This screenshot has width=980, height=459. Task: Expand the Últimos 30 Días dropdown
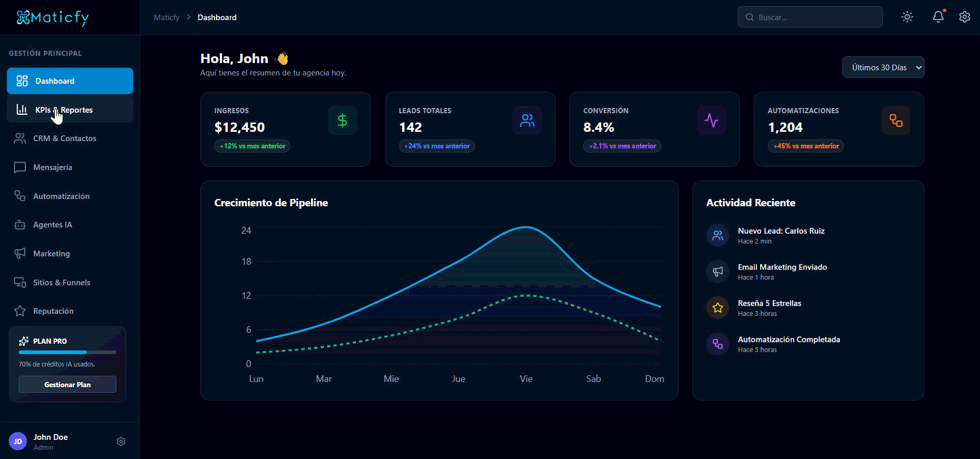click(883, 67)
